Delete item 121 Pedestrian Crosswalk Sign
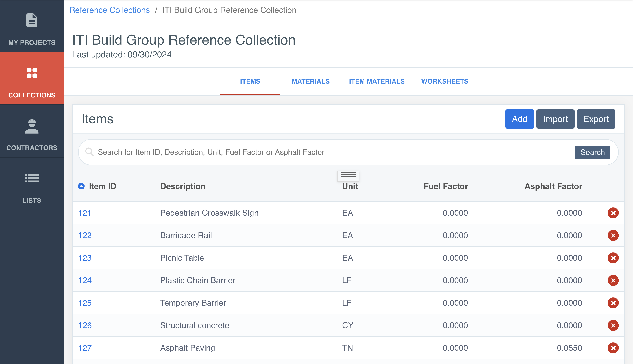This screenshot has width=633, height=364. coord(613,213)
